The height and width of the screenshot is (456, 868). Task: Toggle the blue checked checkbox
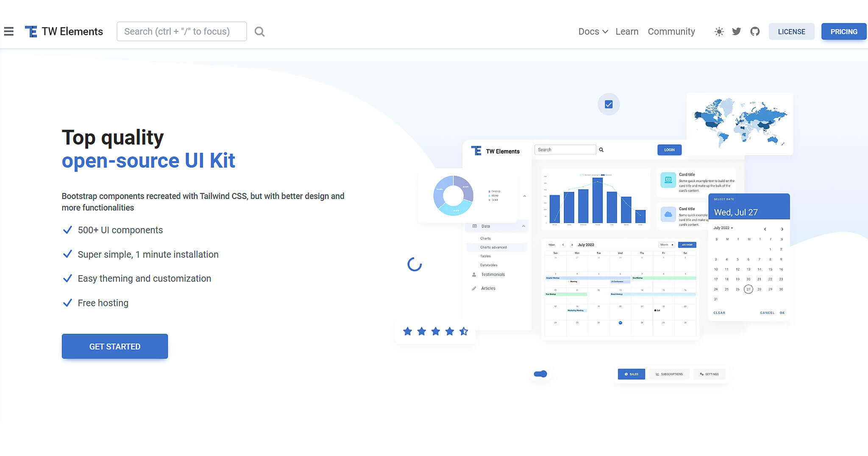609,104
